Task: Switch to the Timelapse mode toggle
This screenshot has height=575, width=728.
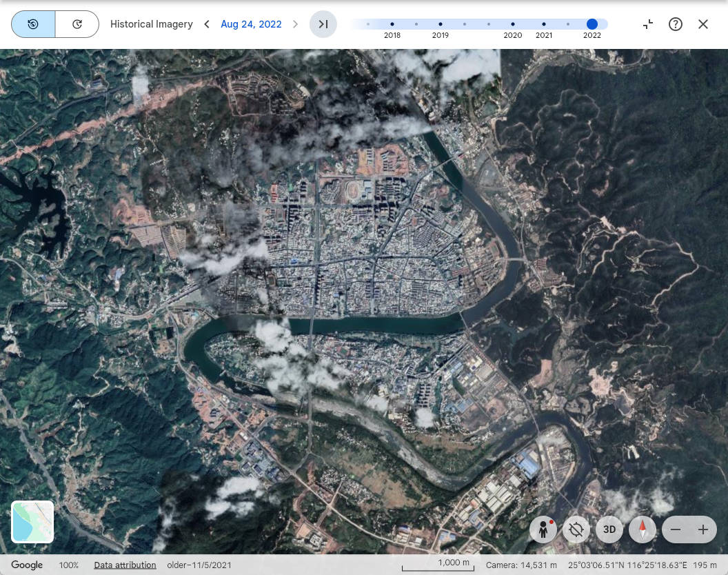Action: [x=77, y=24]
